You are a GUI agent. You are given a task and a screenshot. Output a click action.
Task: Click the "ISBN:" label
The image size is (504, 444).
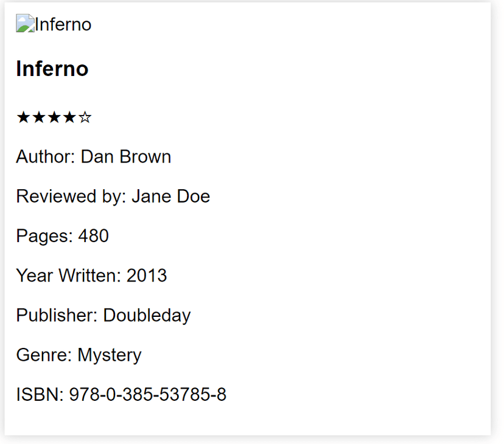point(40,395)
